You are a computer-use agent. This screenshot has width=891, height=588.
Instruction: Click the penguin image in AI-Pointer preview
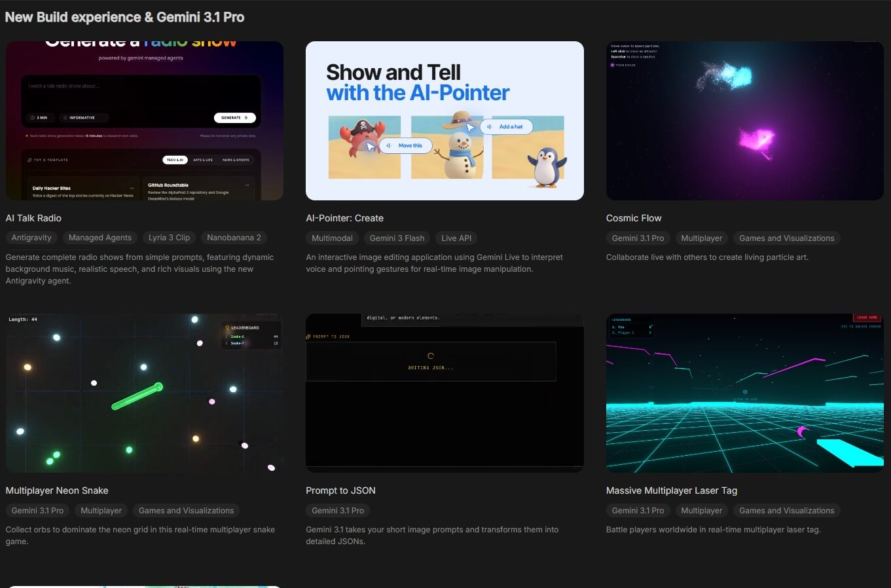coord(547,167)
